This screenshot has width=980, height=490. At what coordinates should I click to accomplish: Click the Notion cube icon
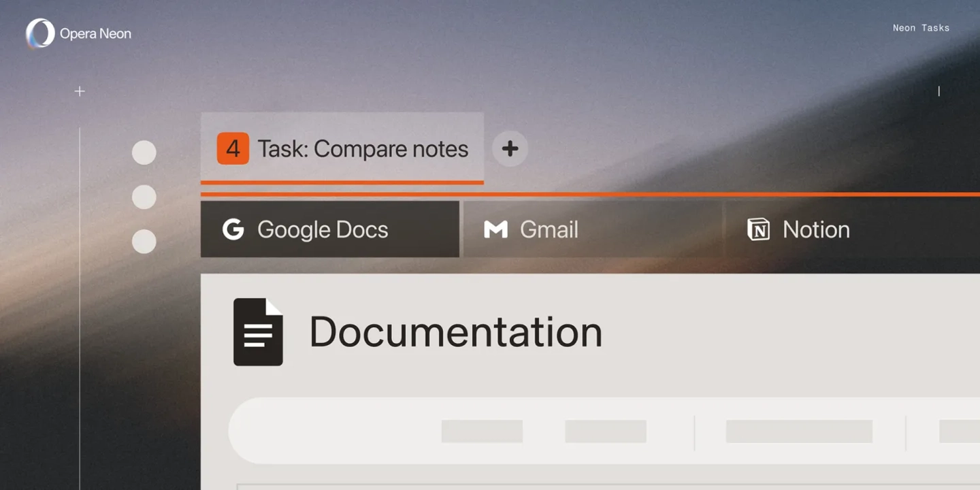coord(758,229)
